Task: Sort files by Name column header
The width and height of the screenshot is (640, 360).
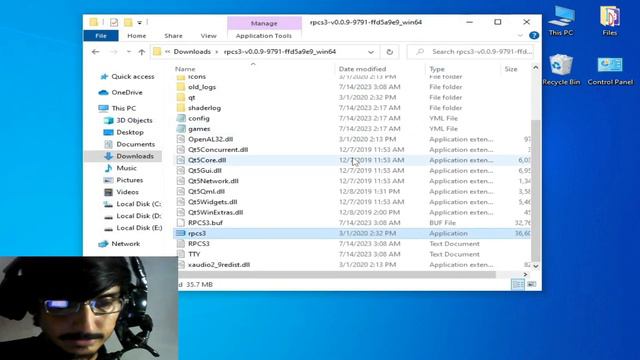Action: [x=185, y=69]
